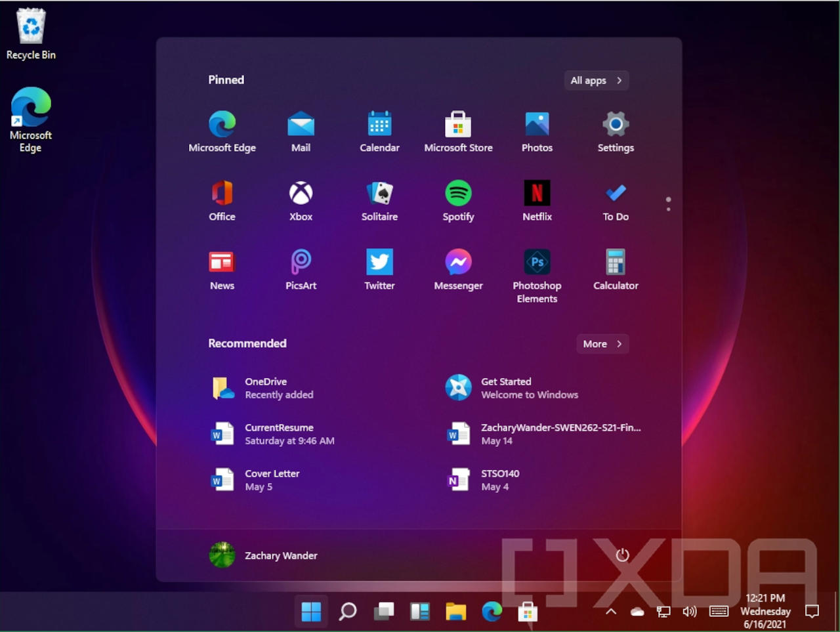The width and height of the screenshot is (840, 632).
Task: Open Microsoft Edge from pinned apps
Action: pos(222,132)
